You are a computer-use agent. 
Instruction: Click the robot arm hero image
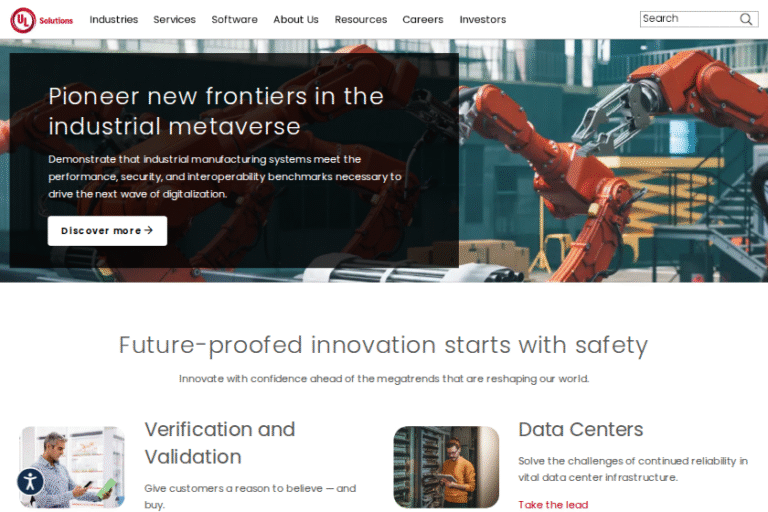point(613,161)
